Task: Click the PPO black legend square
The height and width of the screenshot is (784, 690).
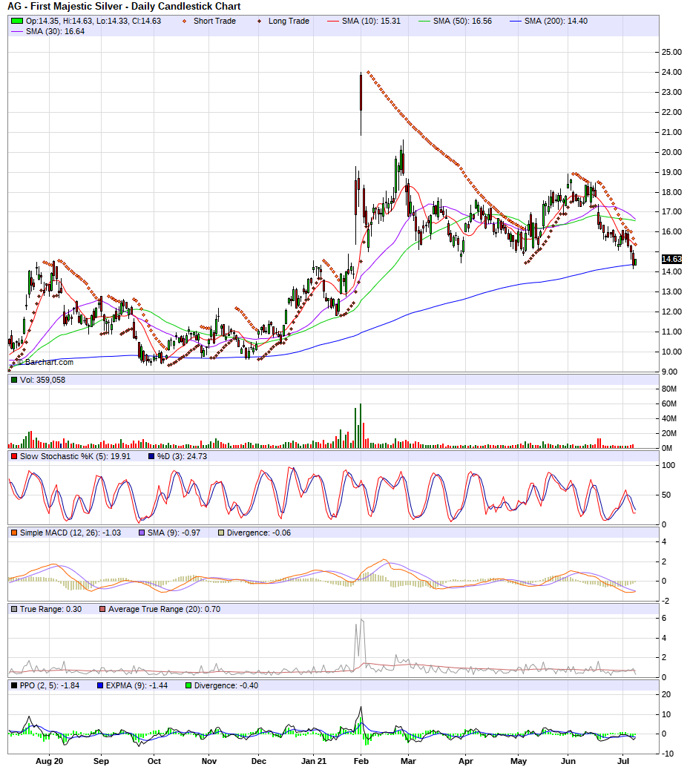Action: tap(14, 685)
